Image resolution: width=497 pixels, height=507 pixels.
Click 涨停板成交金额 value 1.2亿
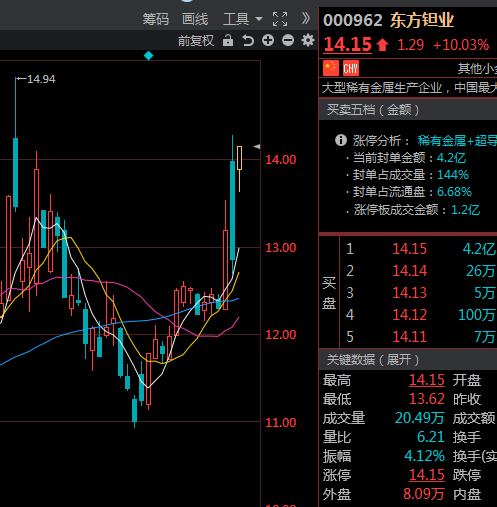tap(465, 210)
